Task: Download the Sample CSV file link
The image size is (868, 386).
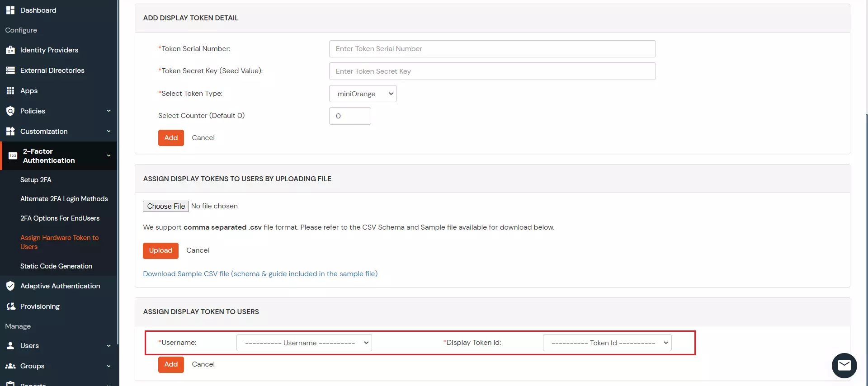Action: pyautogui.click(x=260, y=274)
